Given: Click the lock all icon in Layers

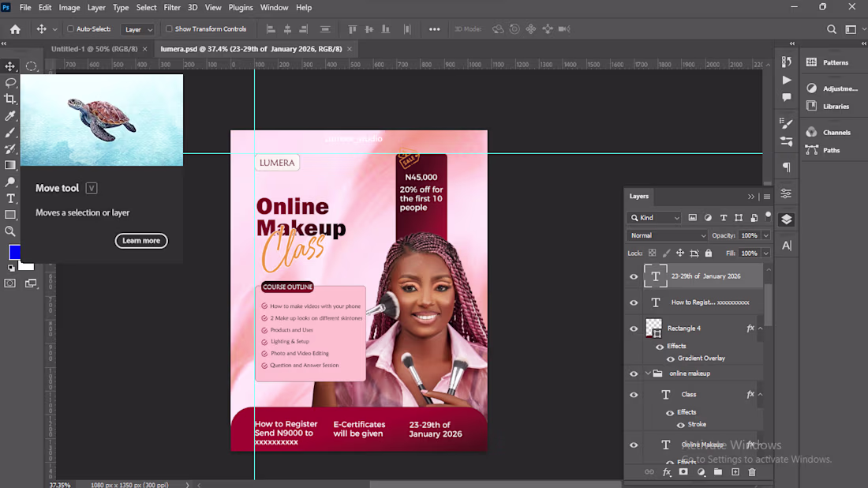Looking at the screenshot, I should pos(709,253).
